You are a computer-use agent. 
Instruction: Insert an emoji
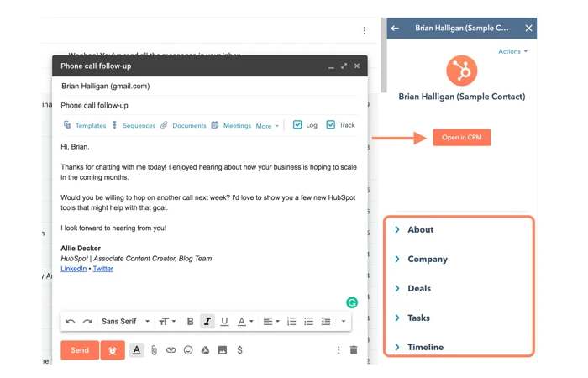coord(188,350)
